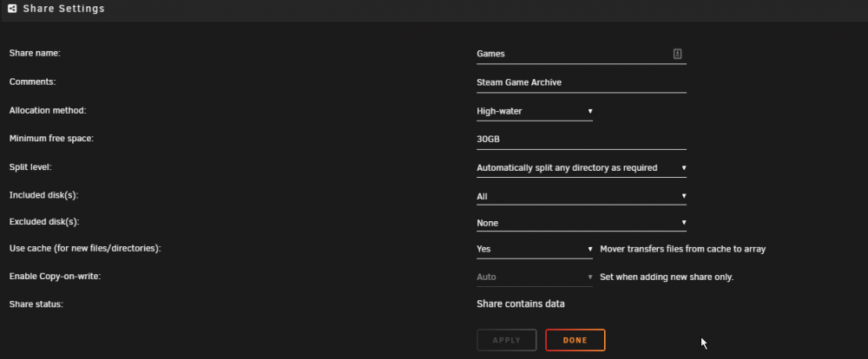Open the Use cache Yes dropdown
868x359 pixels.
coord(534,249)
